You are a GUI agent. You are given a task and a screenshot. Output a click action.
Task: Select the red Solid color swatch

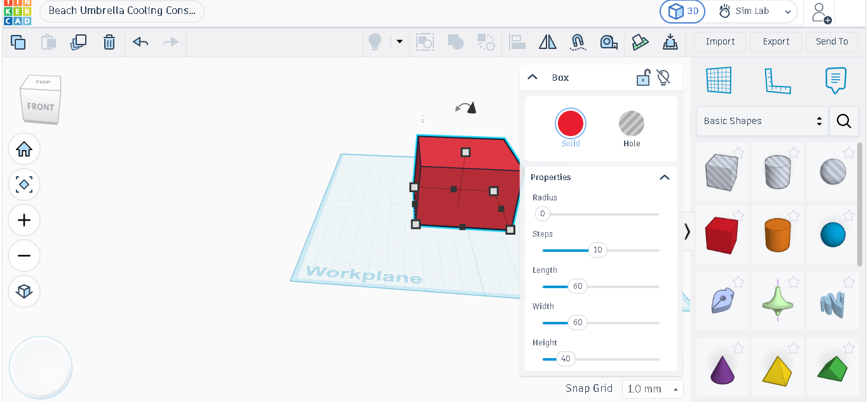pos(571,123)
